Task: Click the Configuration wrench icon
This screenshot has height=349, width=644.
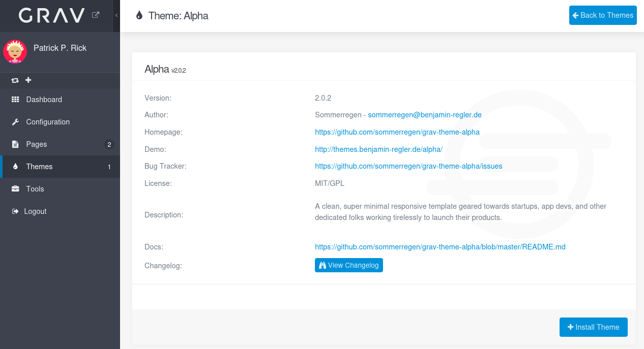Action: (15, 122)
